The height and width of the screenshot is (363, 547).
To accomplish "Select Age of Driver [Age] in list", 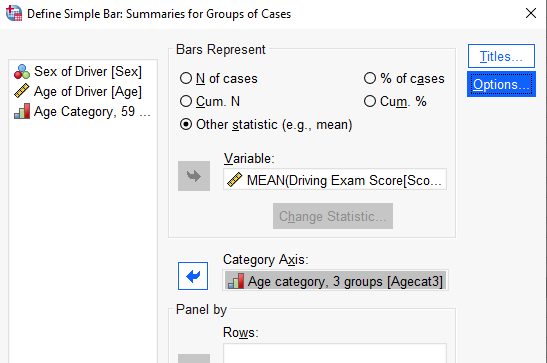I will pyautogui.click(x=78, y=91).
